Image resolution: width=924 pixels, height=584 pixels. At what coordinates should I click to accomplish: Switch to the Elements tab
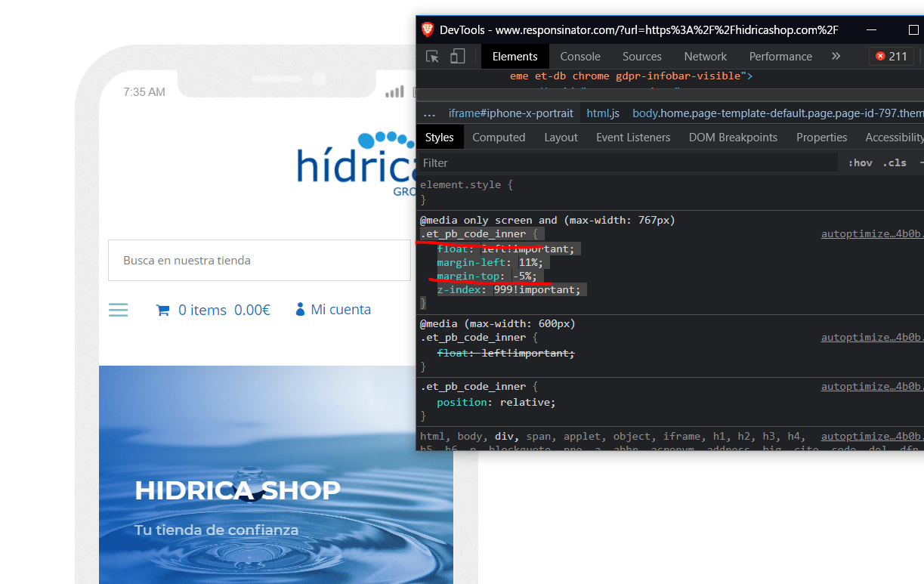click(515, 57)
